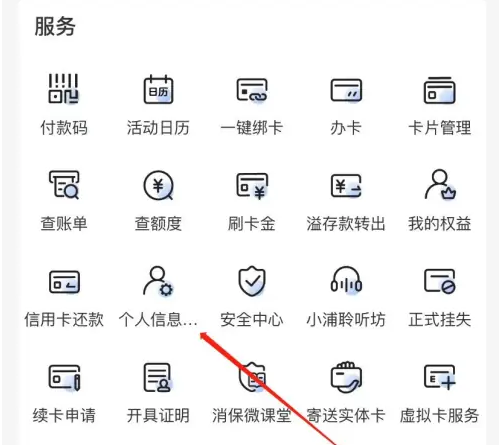The image size is (499, 445).
Task: Open the 查额度 credit limit icon
Action: pyautogui.click(x=158, y=185)
